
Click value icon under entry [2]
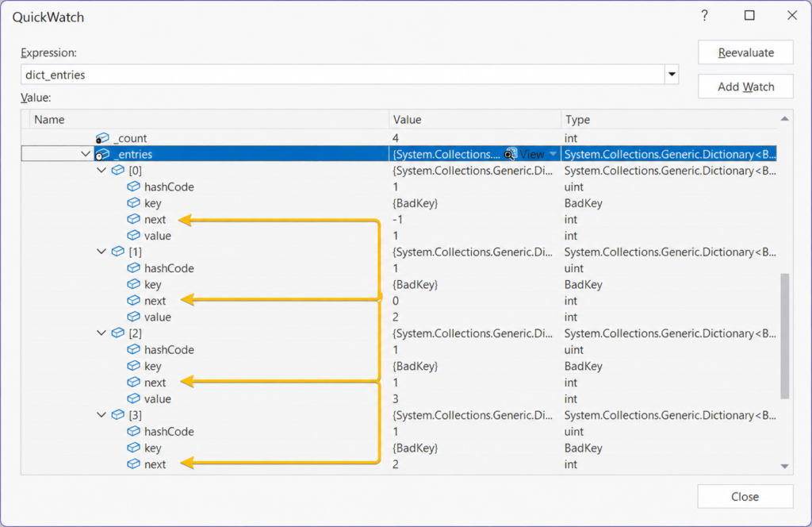133,398
